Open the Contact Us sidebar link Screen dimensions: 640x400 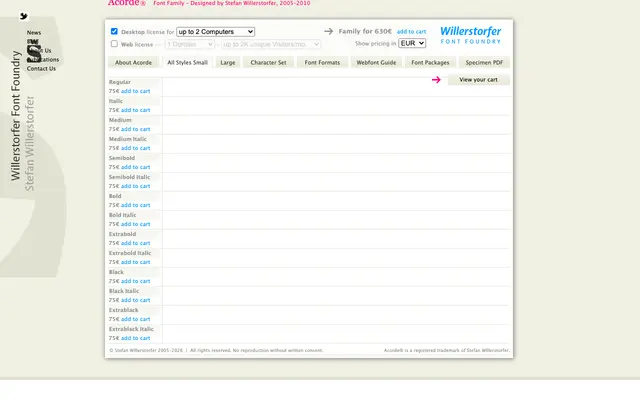pyautogui.click(x=41, y=69)
